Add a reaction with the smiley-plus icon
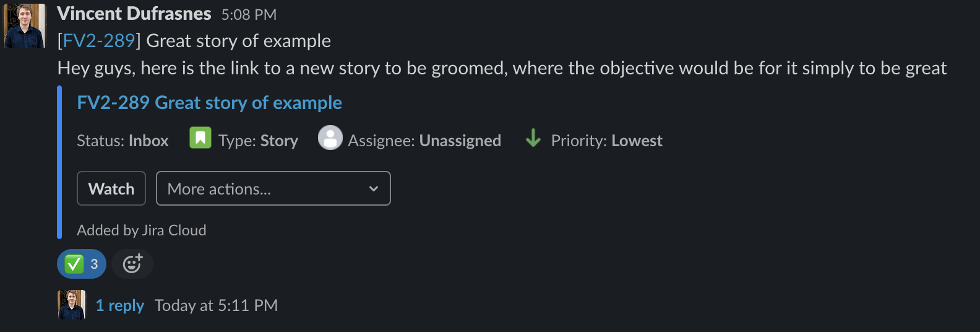The width and height of the screenshot is (980, 332). pos(132,264)
